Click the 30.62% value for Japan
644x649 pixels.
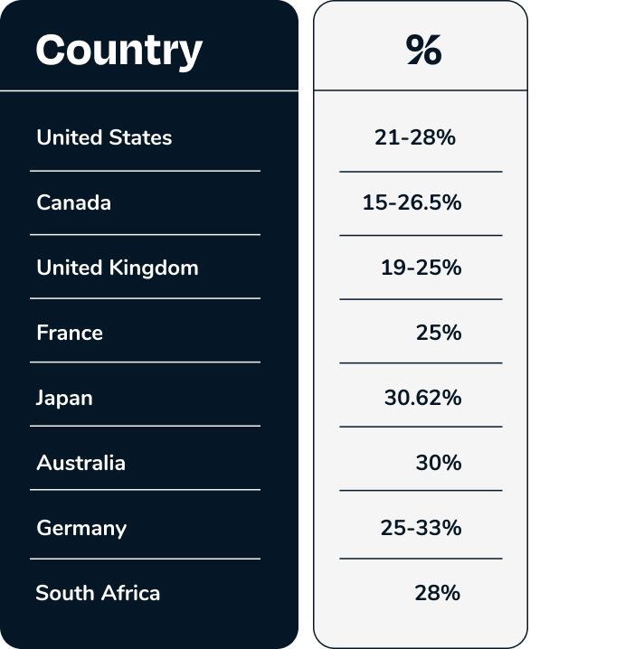pyautogui.click(x=422, y=398)
